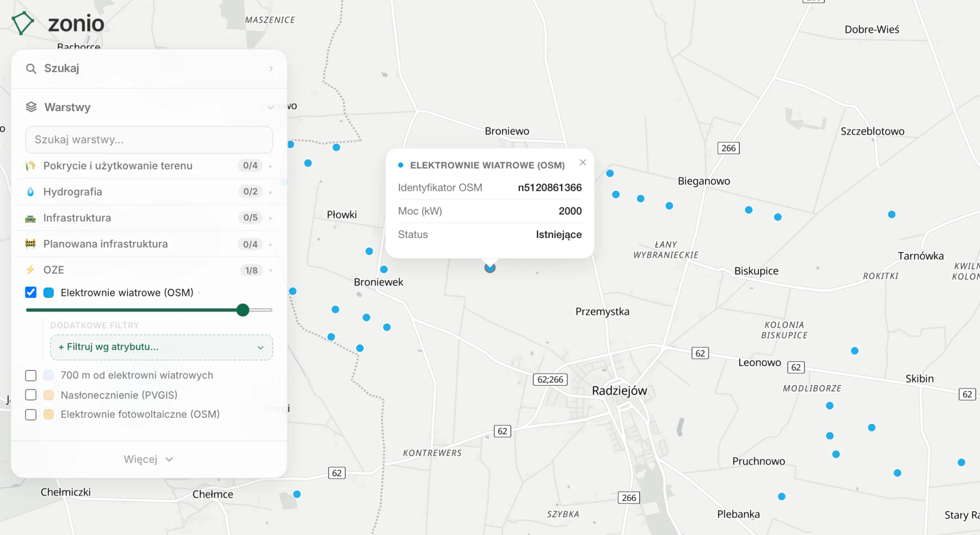Enable Elektrownie fotowoltaiczne (OSM) layer
The height and width of the screenshot is (535, 980).
(x=31, y=415)
